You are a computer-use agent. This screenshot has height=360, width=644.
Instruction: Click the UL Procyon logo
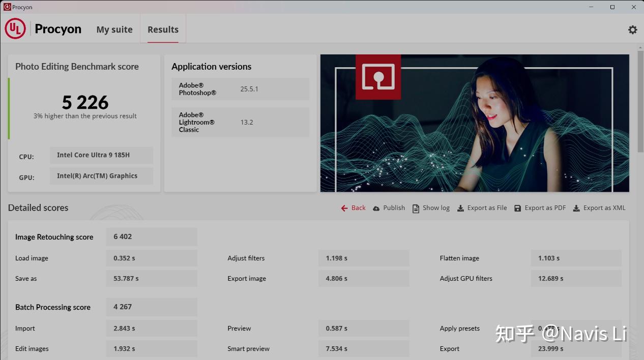click(x=15, y=29)
